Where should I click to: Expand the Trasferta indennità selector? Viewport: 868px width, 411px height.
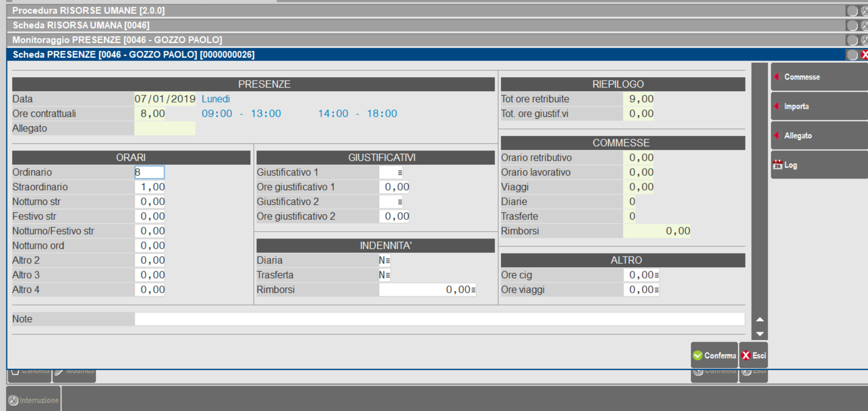tap(388, 275)
